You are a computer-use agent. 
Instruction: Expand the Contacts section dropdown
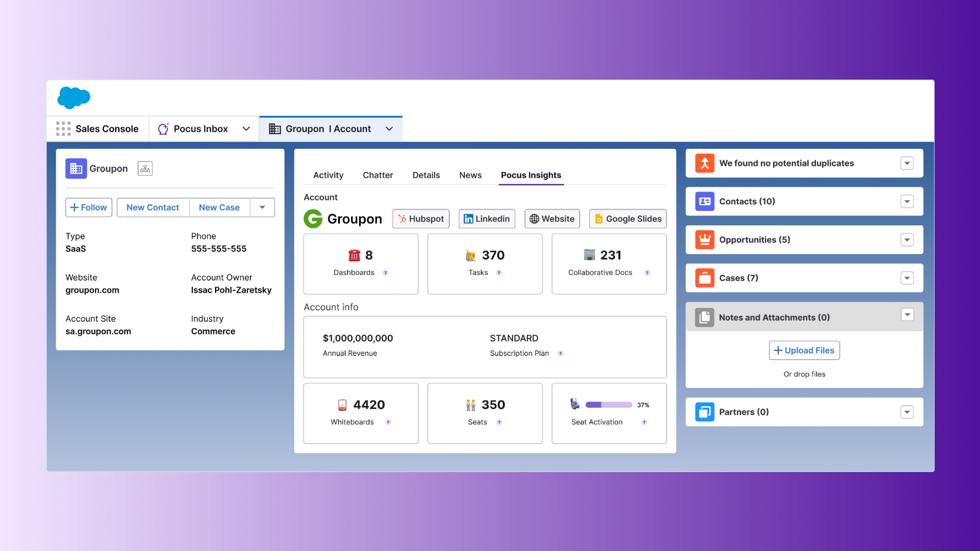coord(907,201)
